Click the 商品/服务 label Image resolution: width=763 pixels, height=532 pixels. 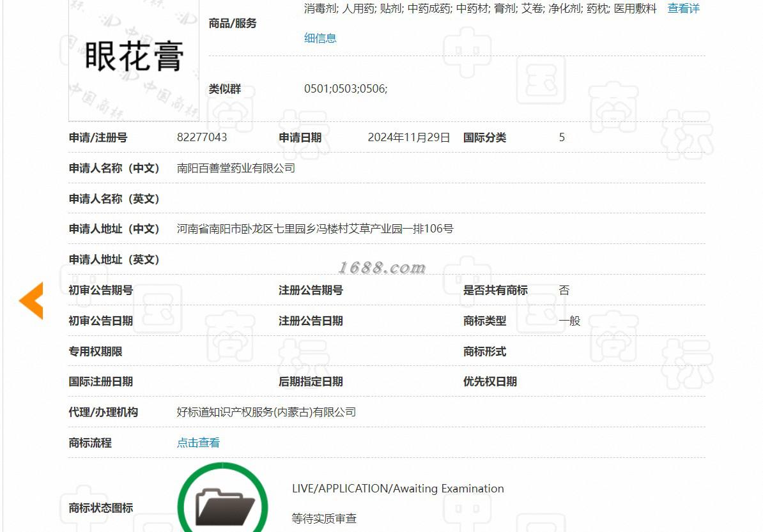[x=233, y=24]
